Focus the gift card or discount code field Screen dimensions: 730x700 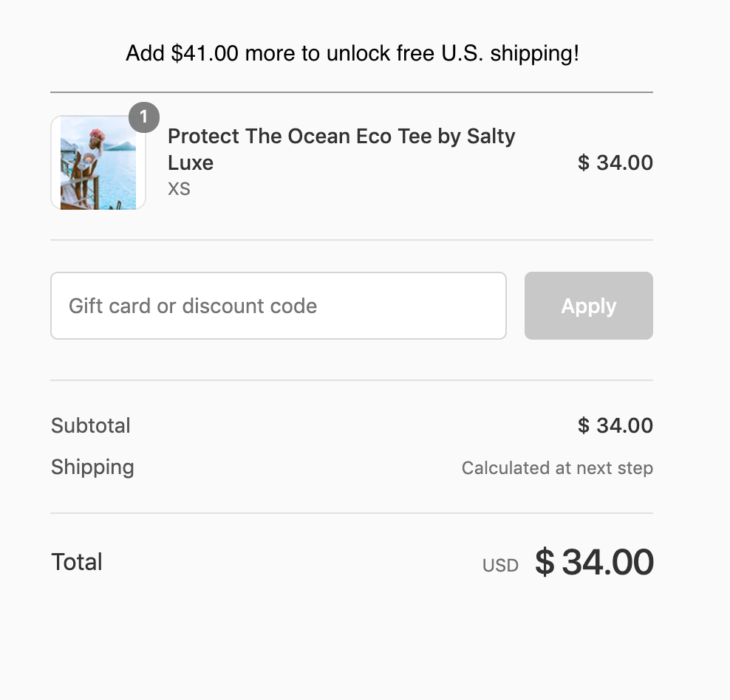point(278,306)
